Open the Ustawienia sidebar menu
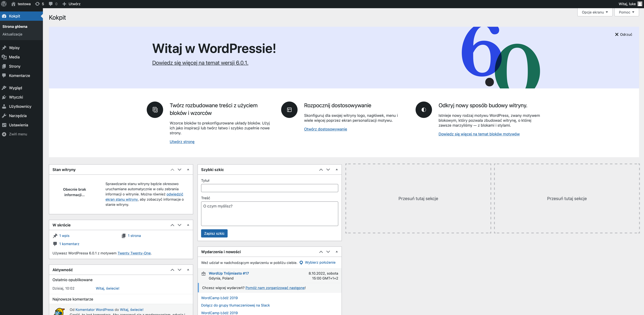The width and height of the screenshot is (644, 315). click(x=18, y=125)
